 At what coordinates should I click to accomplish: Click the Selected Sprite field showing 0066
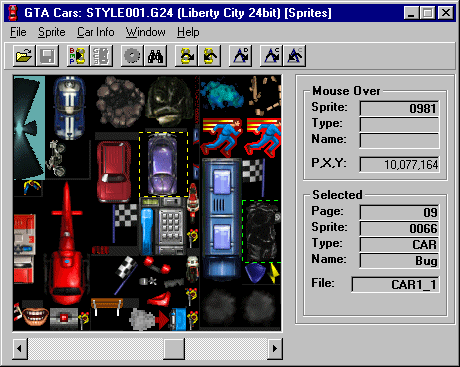tap(399, 228)
